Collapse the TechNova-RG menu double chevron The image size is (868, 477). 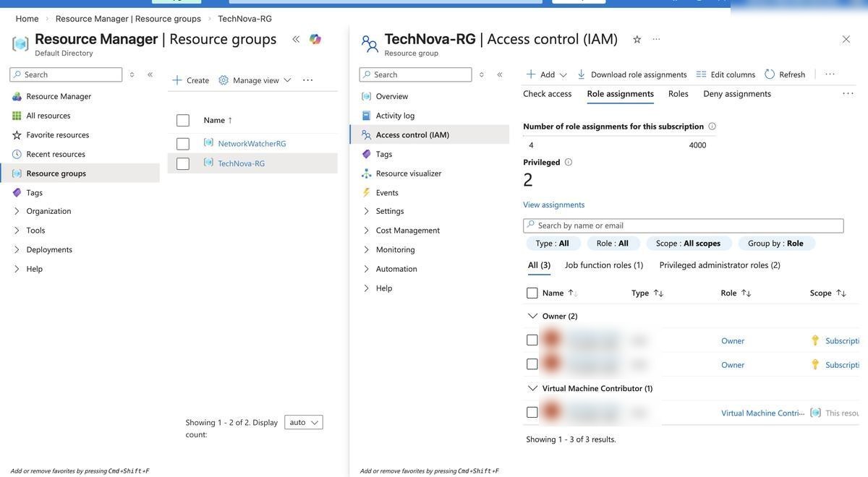500,74
